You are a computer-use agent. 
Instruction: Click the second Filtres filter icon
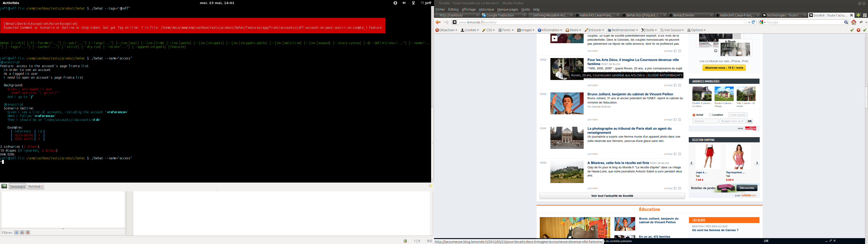pyautogui.click(x=22, y=232)
